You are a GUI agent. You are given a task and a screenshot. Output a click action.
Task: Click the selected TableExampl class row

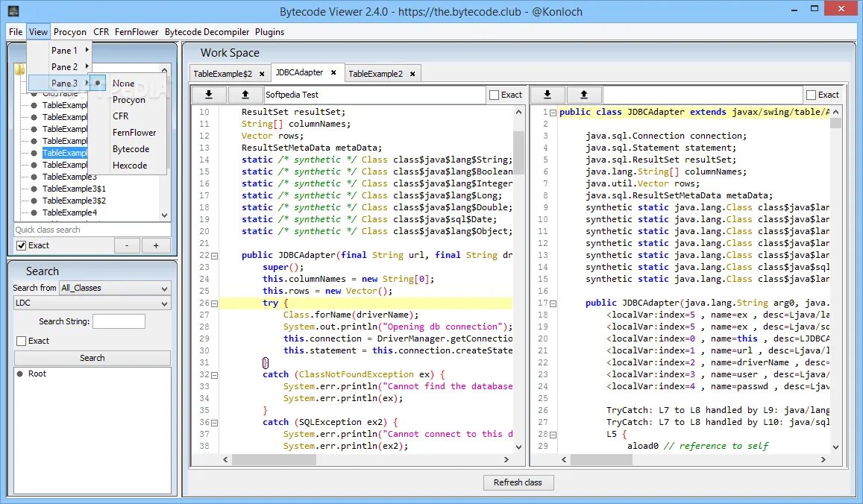coord(64,153)
